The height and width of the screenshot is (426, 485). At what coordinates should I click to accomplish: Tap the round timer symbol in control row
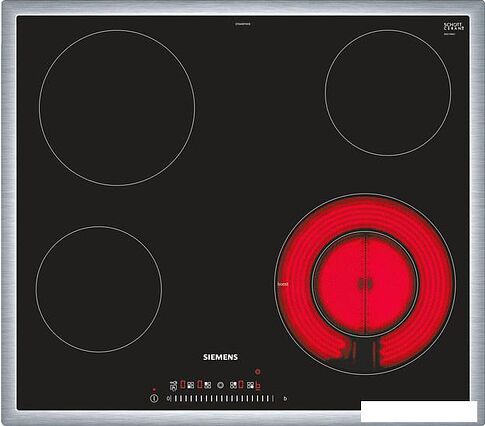pyautogui.click(x=220, y=385)
